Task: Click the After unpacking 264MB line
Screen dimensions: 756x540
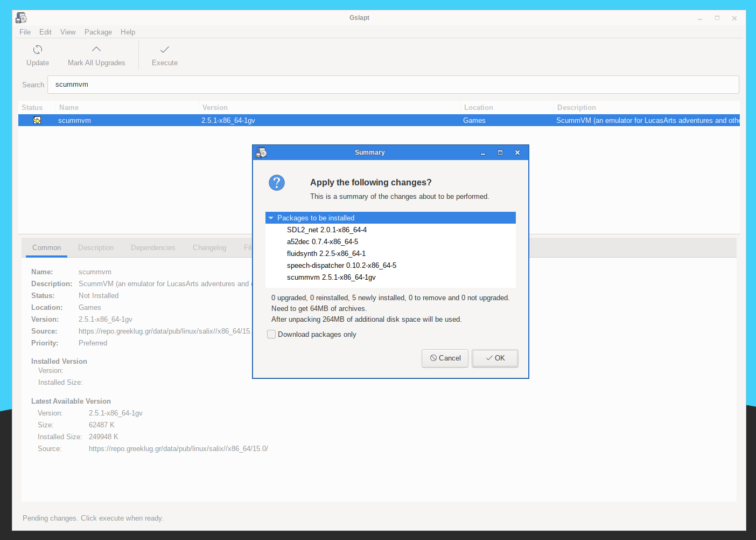Action: [366, 319]
